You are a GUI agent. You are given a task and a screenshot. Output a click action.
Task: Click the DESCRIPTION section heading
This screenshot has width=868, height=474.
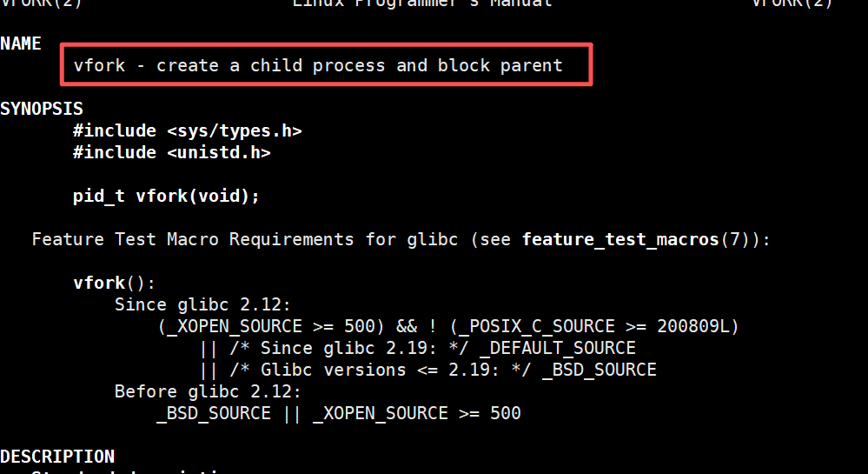point(57,457)
